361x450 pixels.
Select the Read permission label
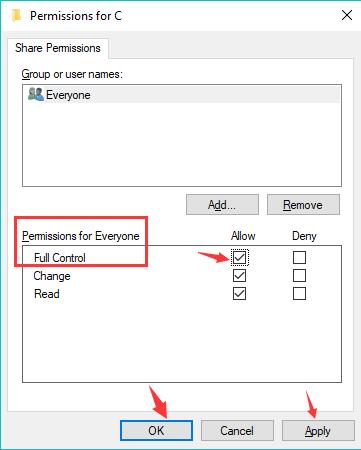(47, 294)
